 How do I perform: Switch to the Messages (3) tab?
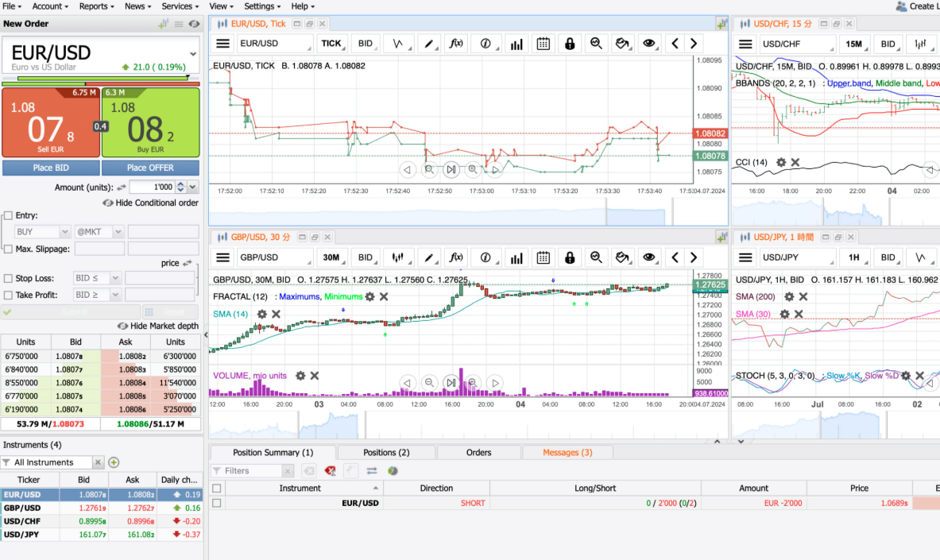567,453
